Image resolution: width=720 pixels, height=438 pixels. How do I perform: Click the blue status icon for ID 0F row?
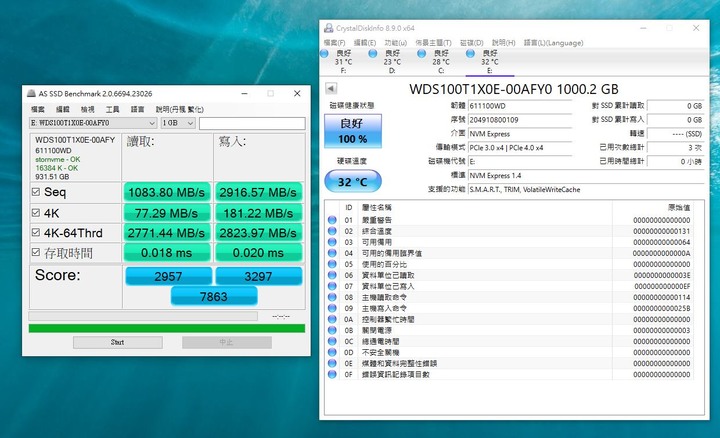(x=332, y=374)
